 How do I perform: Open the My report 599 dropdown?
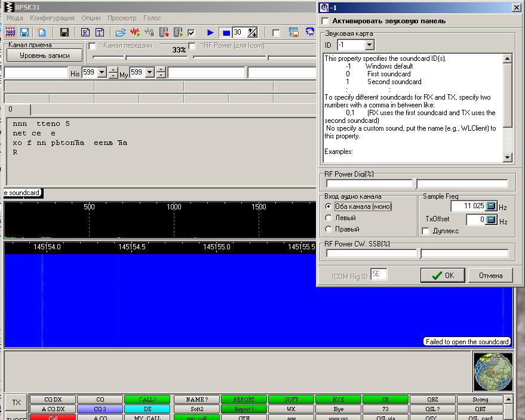[150, 73]
